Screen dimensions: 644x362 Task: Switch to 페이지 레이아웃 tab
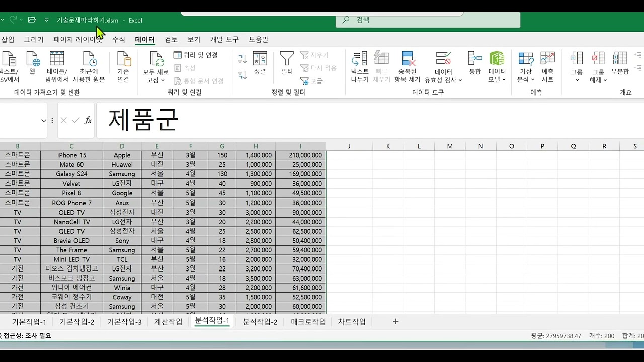[x=78, y=39]
